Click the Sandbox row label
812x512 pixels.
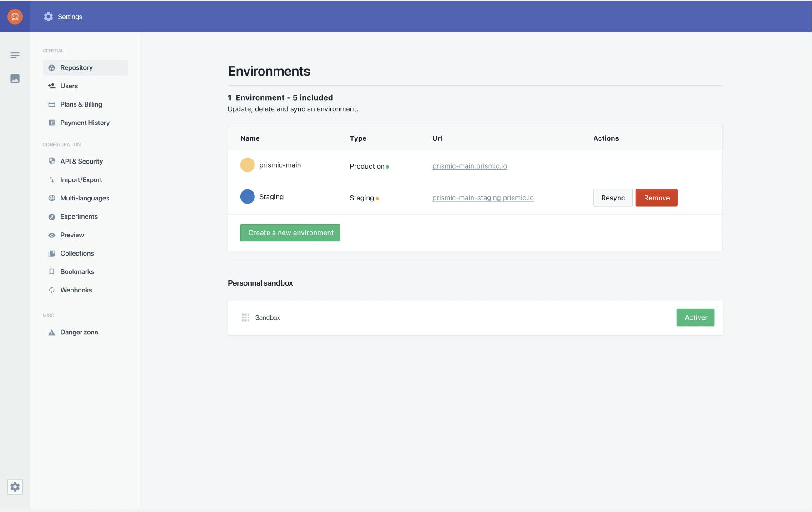268,318
